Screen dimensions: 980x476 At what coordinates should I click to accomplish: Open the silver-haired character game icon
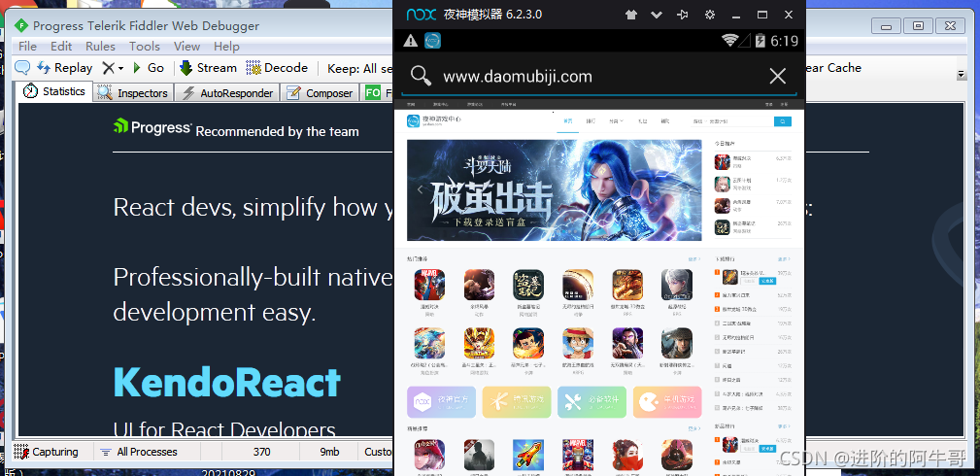click(677, 285)
